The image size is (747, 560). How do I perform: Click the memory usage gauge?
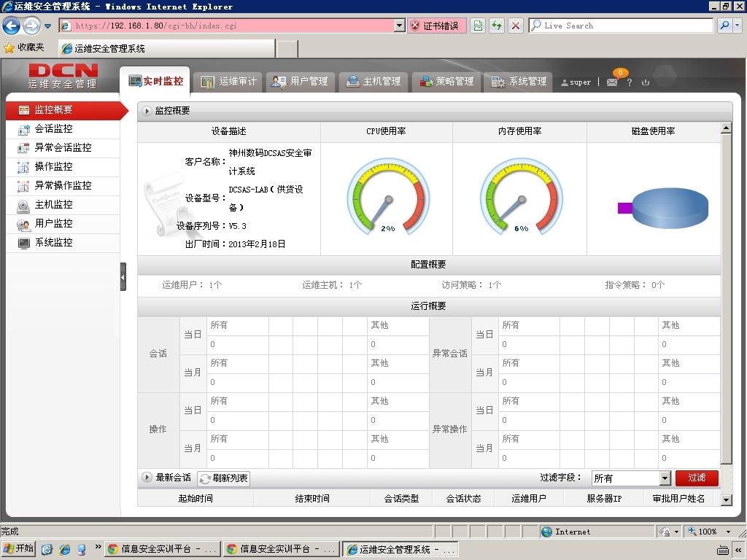521,197
